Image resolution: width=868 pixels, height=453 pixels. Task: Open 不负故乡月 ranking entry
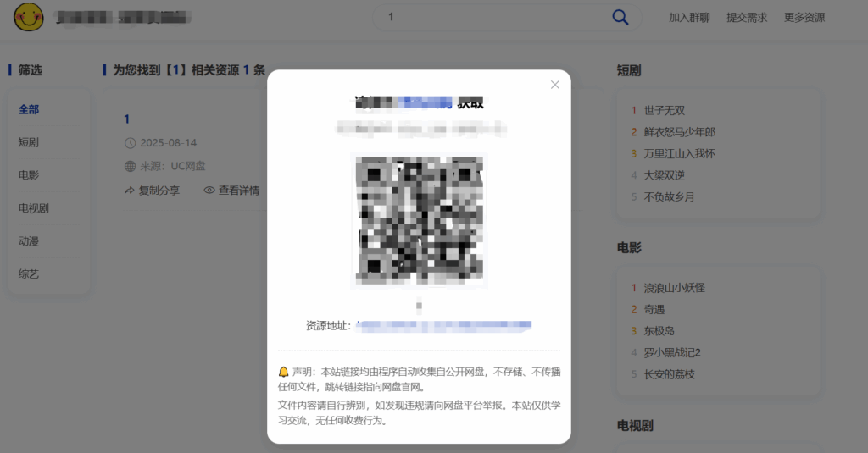click(x=670, y=197)
